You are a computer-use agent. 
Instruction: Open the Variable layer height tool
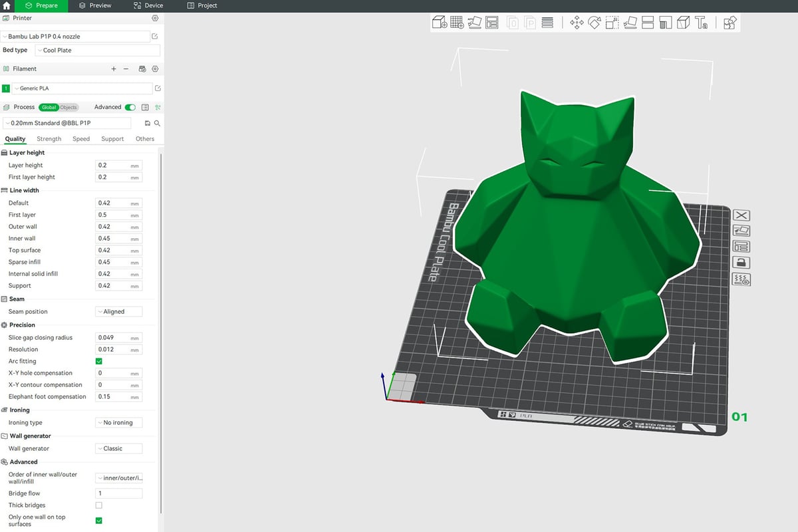click(548, 23)
